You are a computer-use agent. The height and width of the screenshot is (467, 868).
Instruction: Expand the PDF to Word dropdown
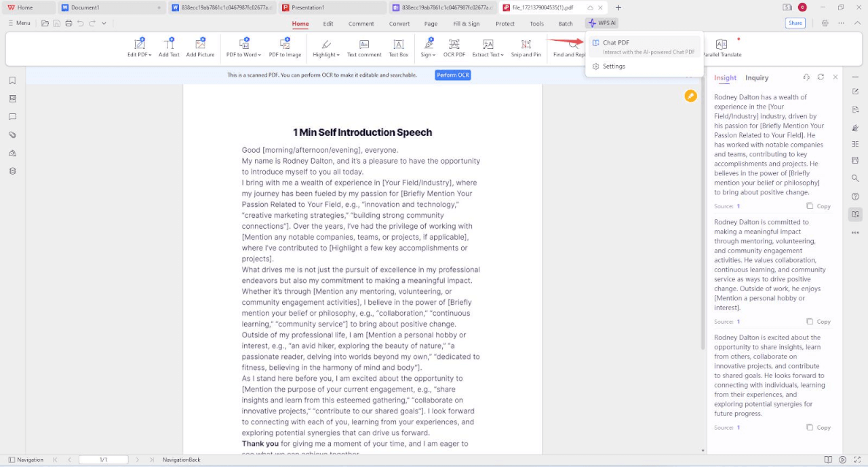click(x=258, y=55)
